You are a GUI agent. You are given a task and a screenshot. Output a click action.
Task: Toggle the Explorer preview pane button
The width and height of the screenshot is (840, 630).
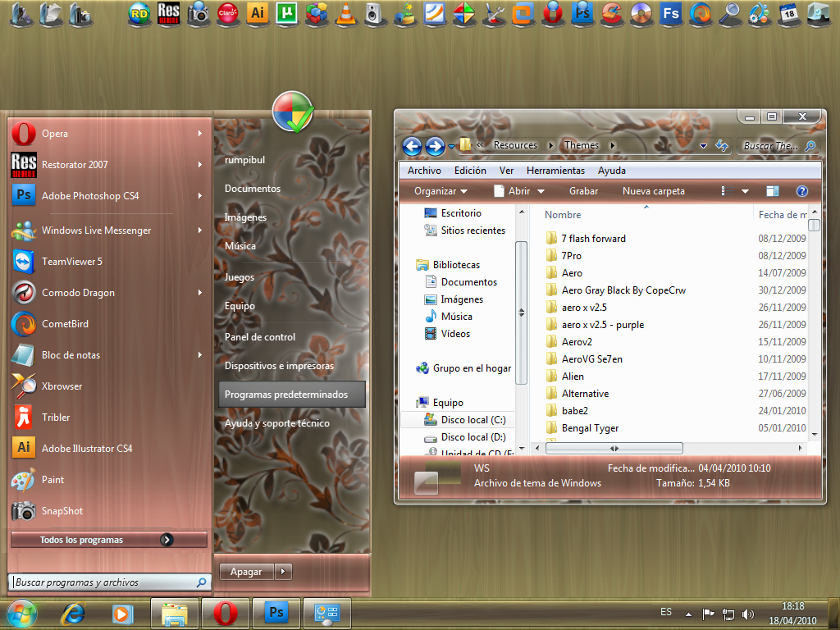(x=773, y=191)
